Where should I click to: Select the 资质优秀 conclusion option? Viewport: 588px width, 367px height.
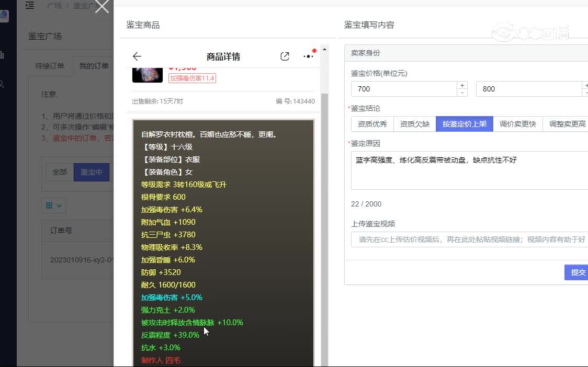tap(372, 124)
